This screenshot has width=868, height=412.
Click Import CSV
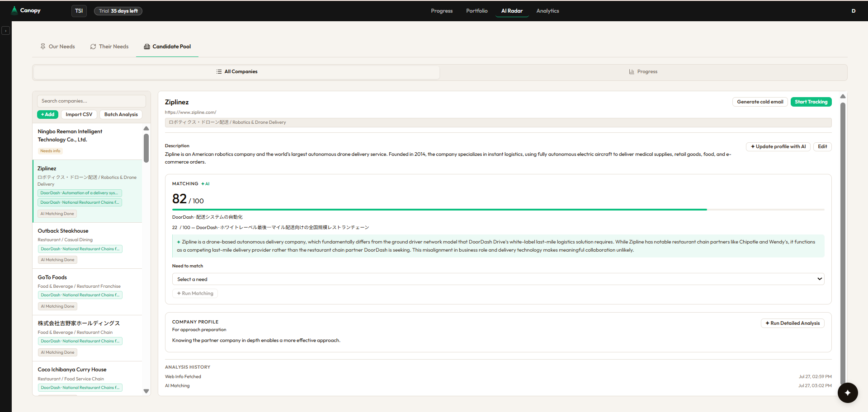coord(79,115)
